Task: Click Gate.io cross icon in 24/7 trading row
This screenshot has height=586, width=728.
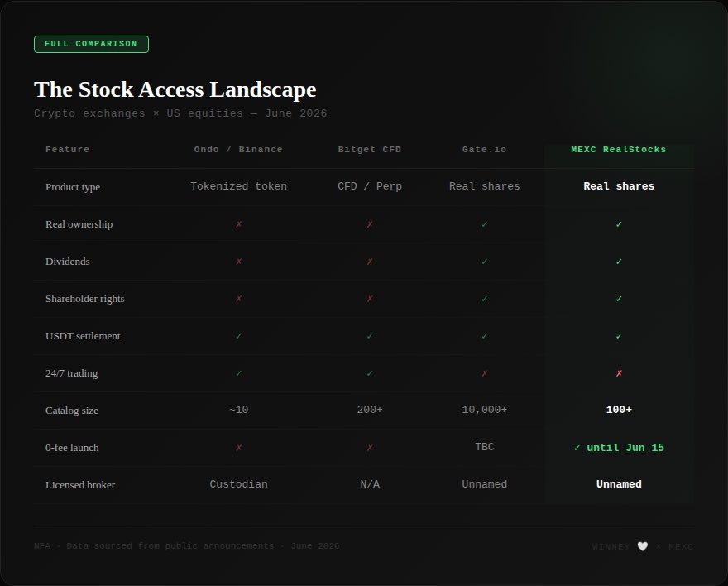Action: point(484,373)
